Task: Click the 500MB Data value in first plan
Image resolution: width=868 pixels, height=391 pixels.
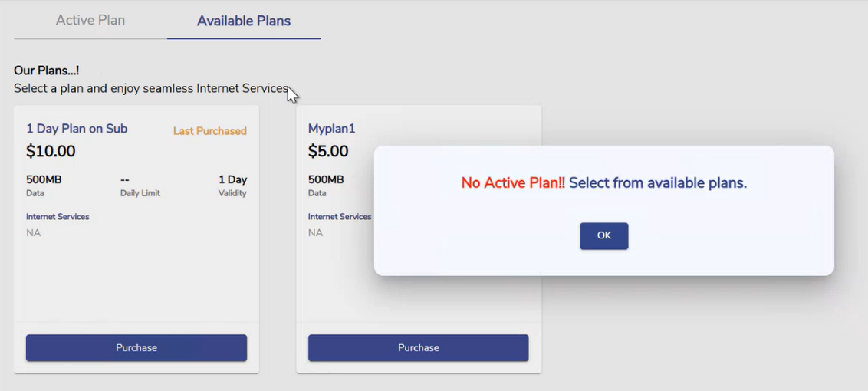Action: click(44, 180)
